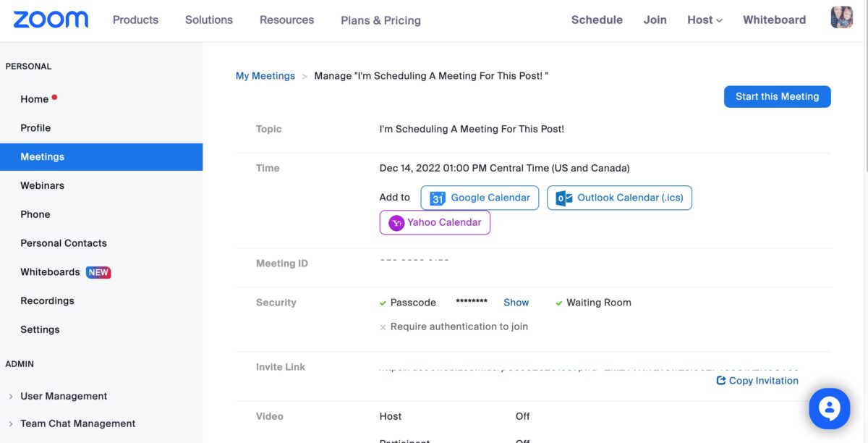Select Recordings in the sidebar

click(x=47, y=301)
